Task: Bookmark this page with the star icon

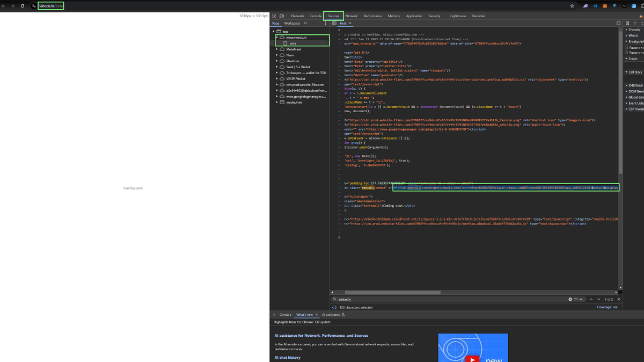Action: pos(572,6)
